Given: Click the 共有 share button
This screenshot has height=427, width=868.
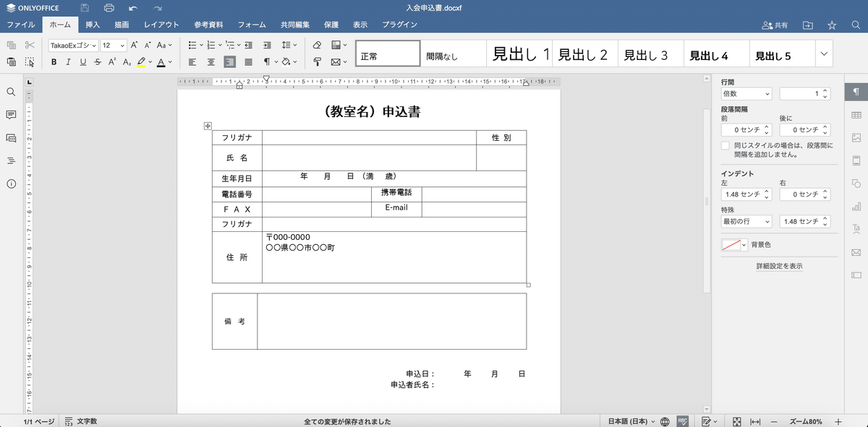Looking at the screenshot, I should click(775, 25).
